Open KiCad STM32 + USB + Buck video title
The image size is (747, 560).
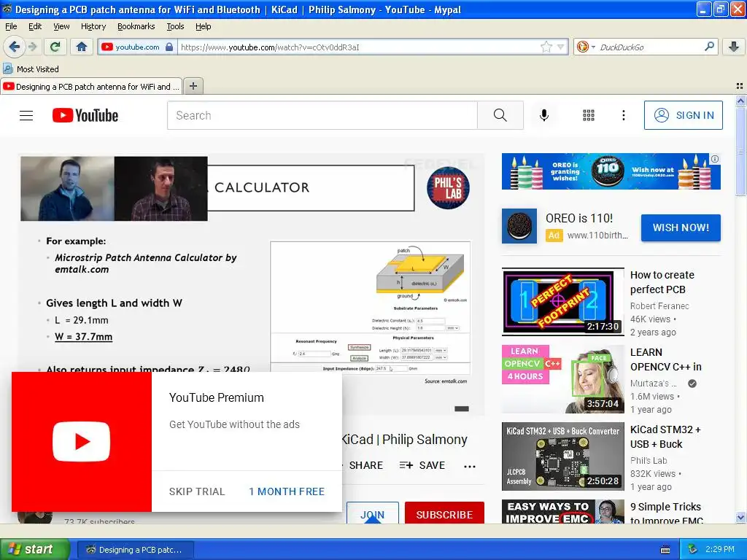click(665, 437)
